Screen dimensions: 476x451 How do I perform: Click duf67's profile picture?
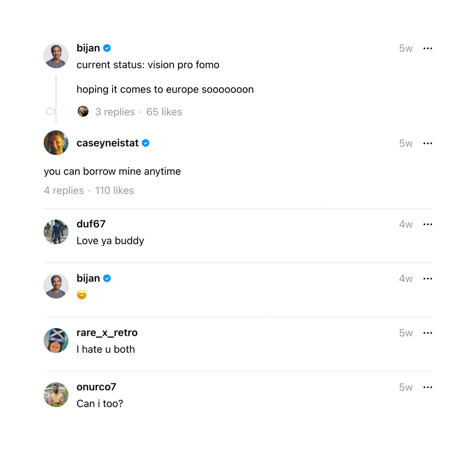coord(56,232)
